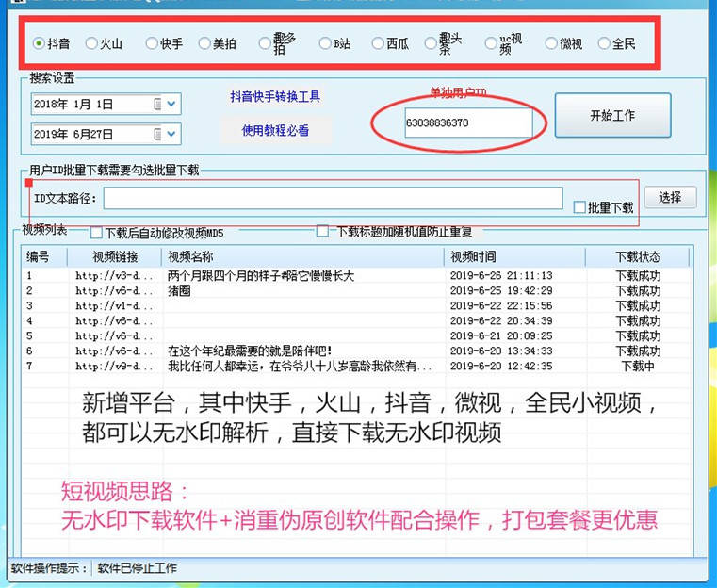Viewport: 717px width, 588px height.
Task: Switch platform to 西瓜
Action: coord(378,43)
